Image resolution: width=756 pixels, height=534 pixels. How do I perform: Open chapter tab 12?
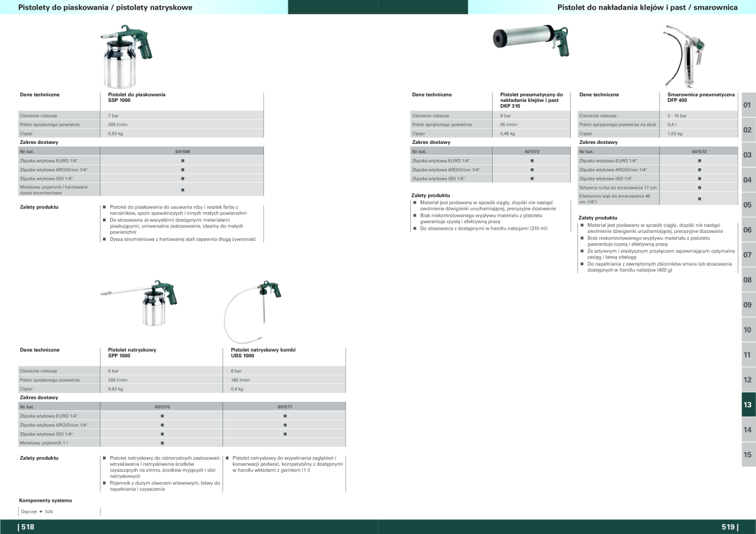pyautogui.click(x=748, y=380)
